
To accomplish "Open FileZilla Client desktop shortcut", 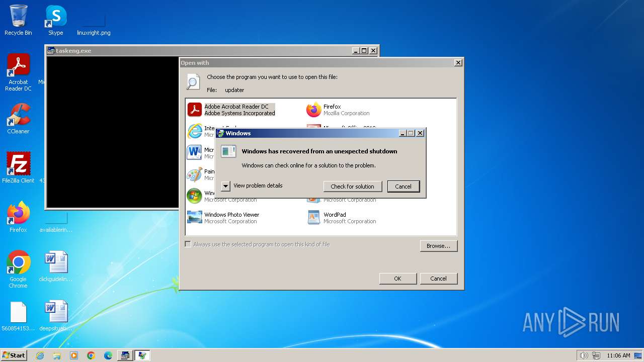I will coord(18,167).
